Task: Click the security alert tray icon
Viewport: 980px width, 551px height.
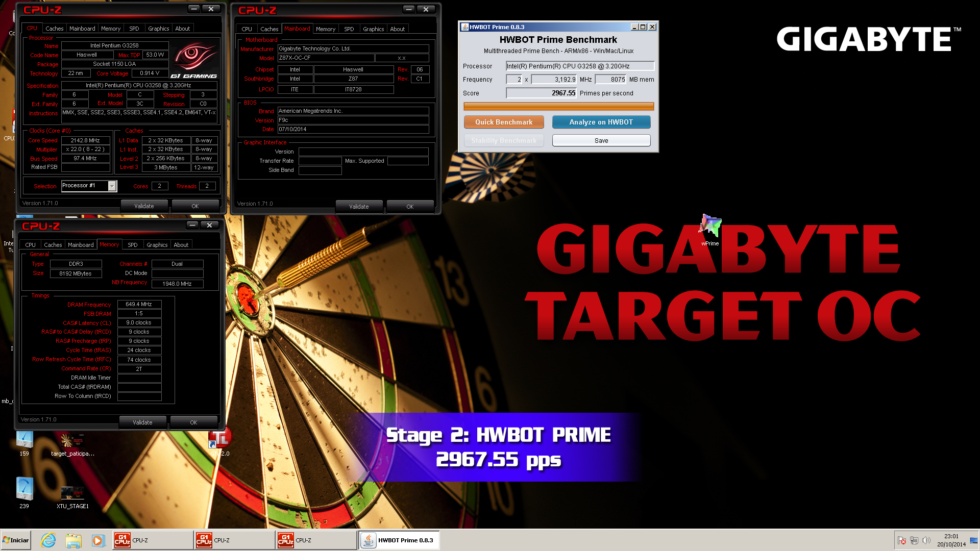Action: pyautogui.click(x=902, y=540)
